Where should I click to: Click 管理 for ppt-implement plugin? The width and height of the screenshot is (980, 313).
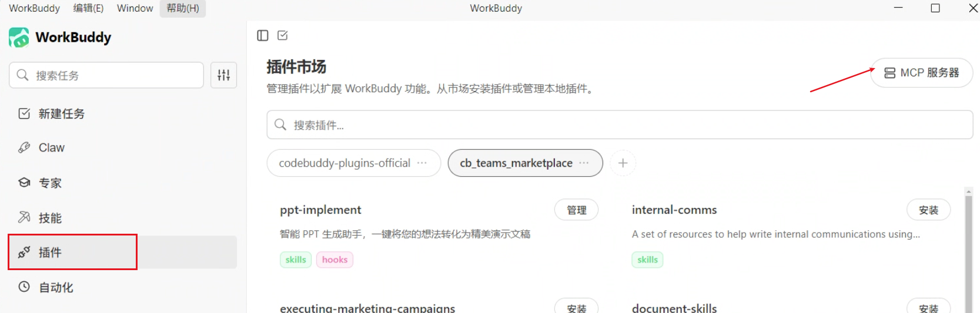tap(576, 210)
